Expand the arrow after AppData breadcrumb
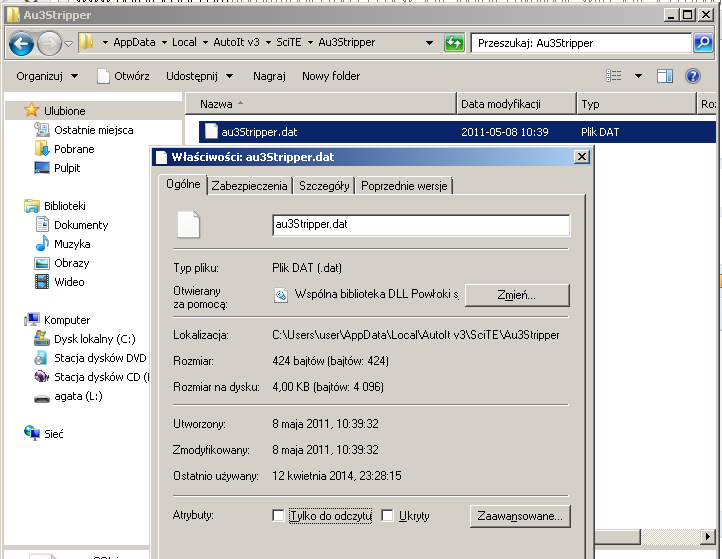Viewport: 722px width, 559px height. (164, 43)
